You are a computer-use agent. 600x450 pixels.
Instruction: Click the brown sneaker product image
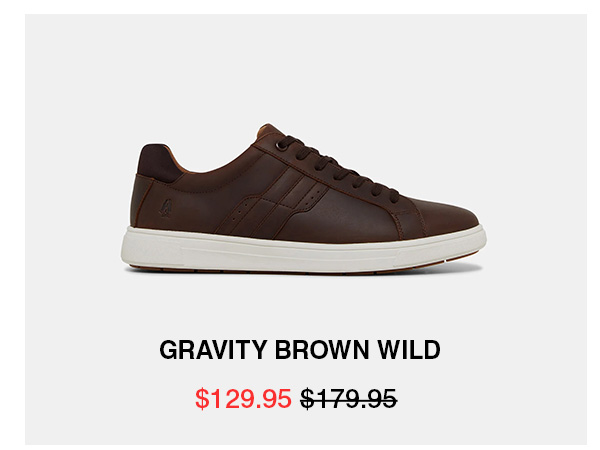303,198
